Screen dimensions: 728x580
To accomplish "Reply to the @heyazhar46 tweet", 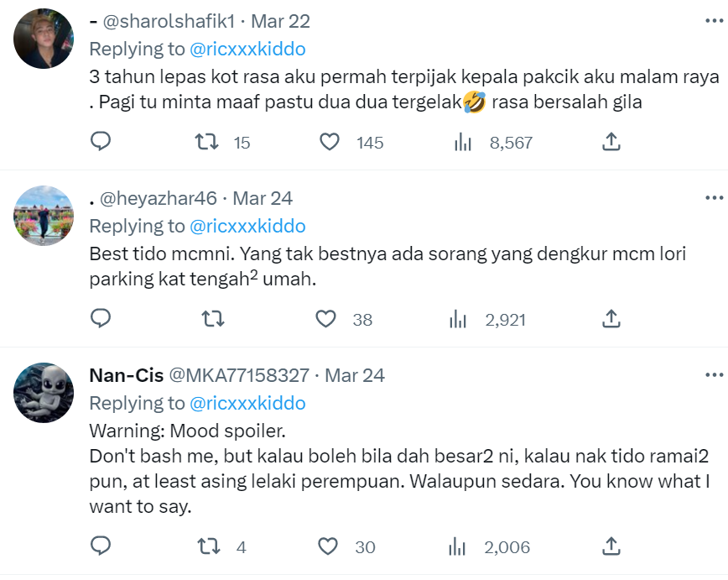I will [x=101, y=318].
